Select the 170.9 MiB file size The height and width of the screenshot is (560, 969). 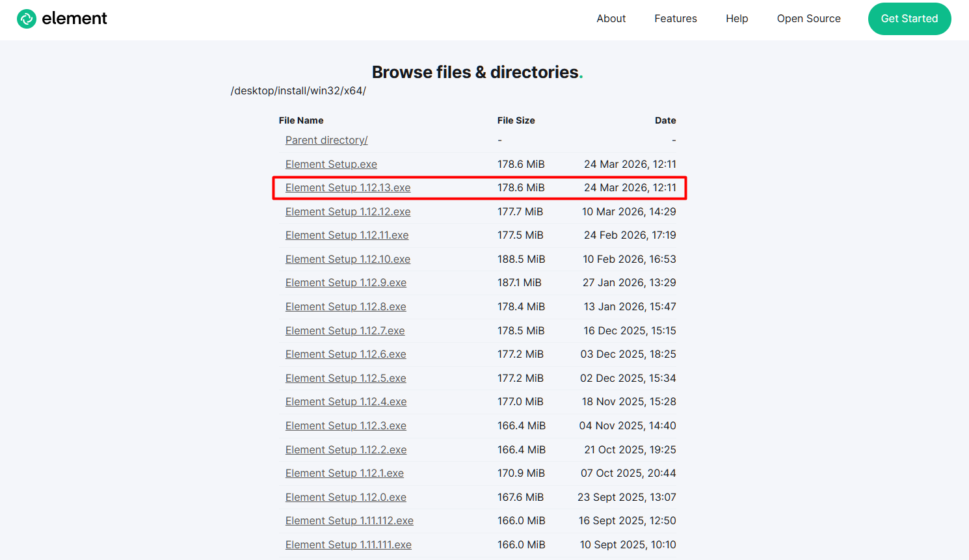[x=522, y=473]
